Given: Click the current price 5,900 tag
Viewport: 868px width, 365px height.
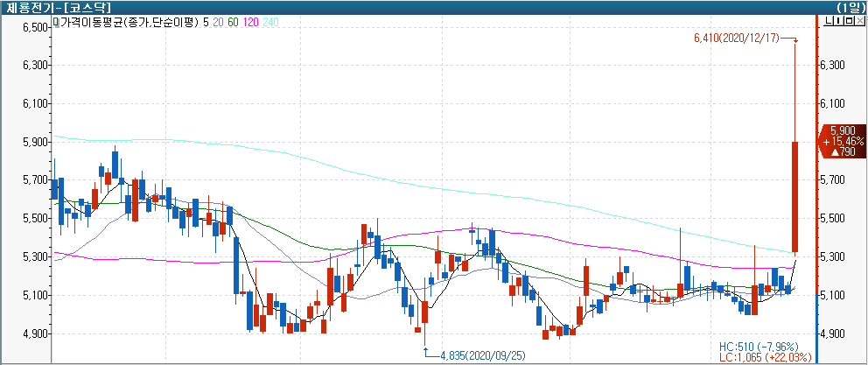Looking at the screenshot, I should 842,140.
